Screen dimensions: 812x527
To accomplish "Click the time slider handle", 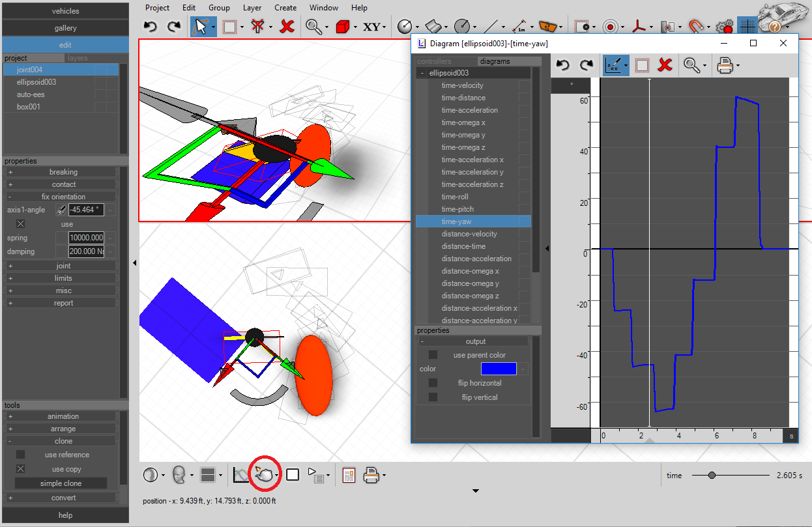I will pyautogui.click(x=712, y=476).
